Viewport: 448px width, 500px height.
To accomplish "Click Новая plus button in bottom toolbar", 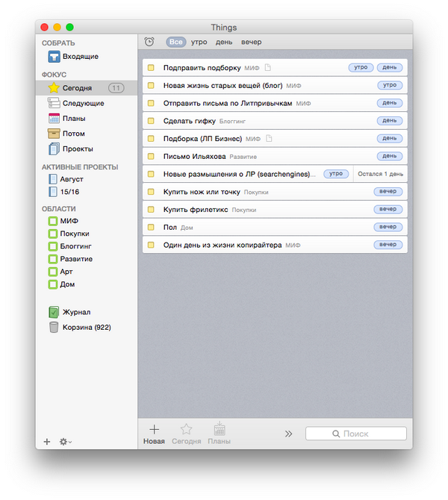I will (x=154, y=433).
